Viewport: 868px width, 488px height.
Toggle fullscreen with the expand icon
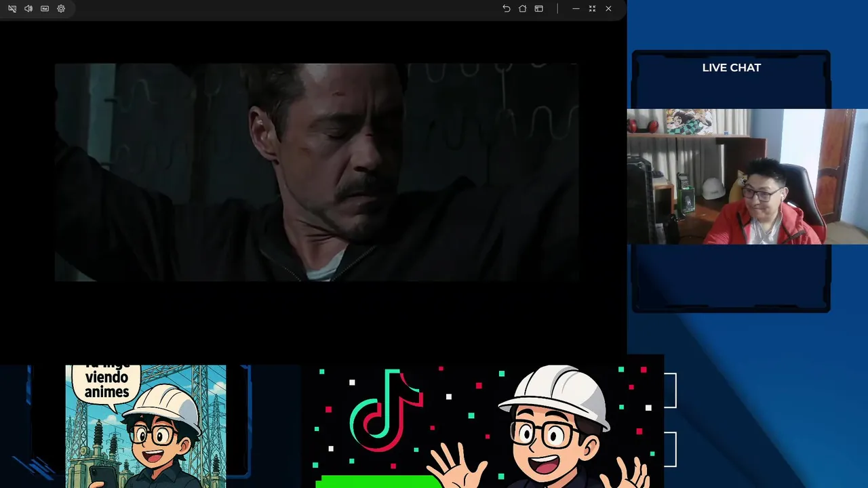(592, 9)
